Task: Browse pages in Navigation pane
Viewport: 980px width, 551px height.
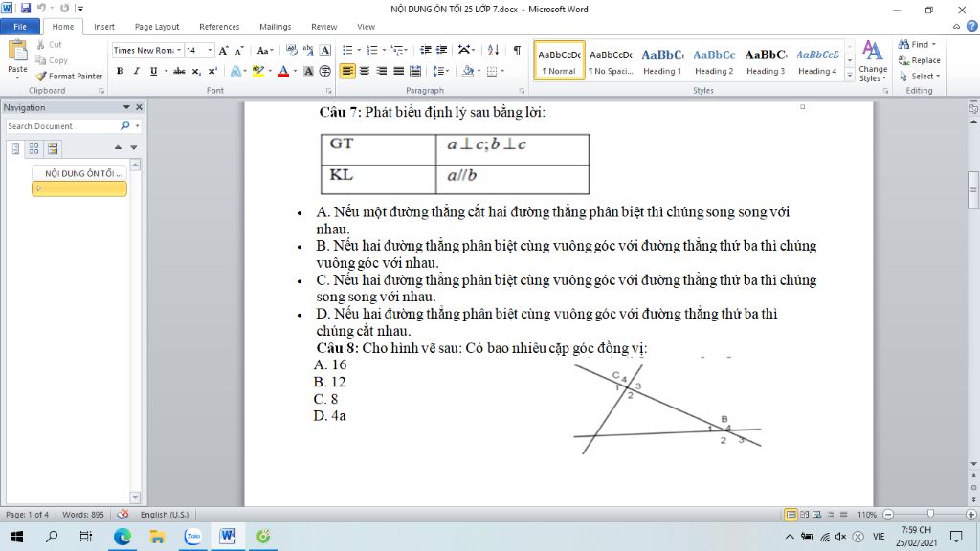Action: 33,148
